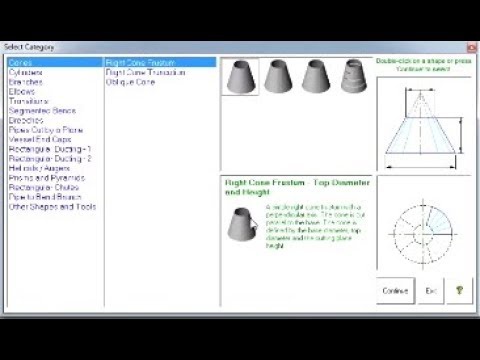Click the help icon button next to Exit
The height and width of the screenshot is (360, 480).
point(459,291)
